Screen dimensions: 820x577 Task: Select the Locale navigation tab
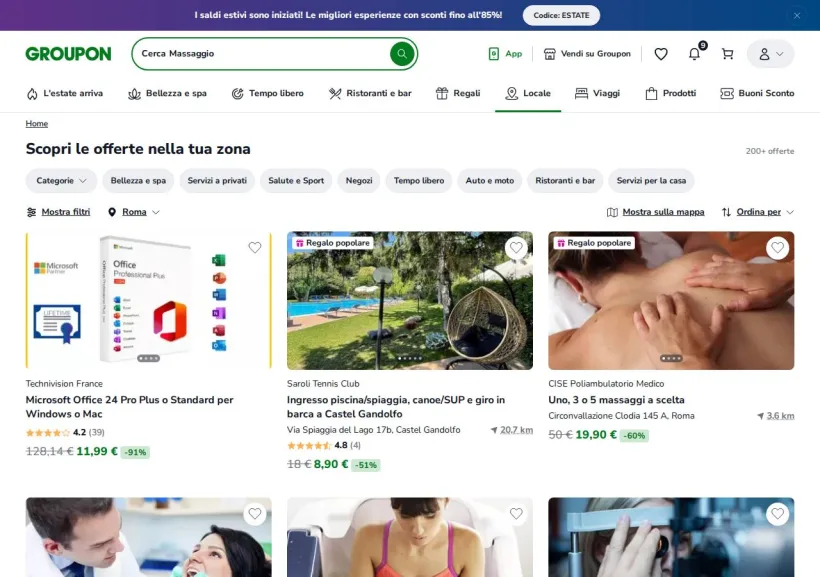click(x=528, y=93)
